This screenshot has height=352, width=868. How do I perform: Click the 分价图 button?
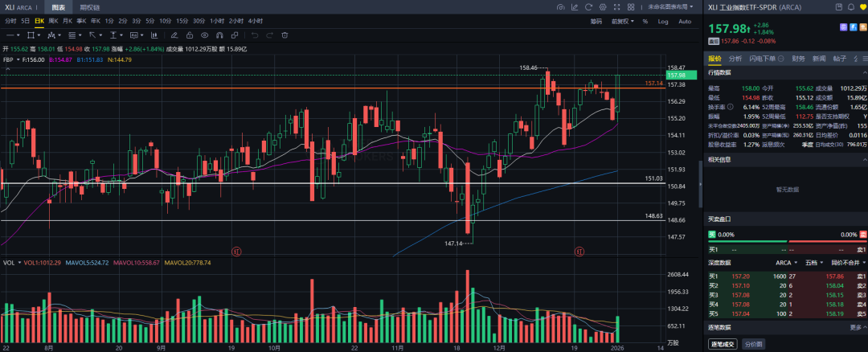click(753, 344)
